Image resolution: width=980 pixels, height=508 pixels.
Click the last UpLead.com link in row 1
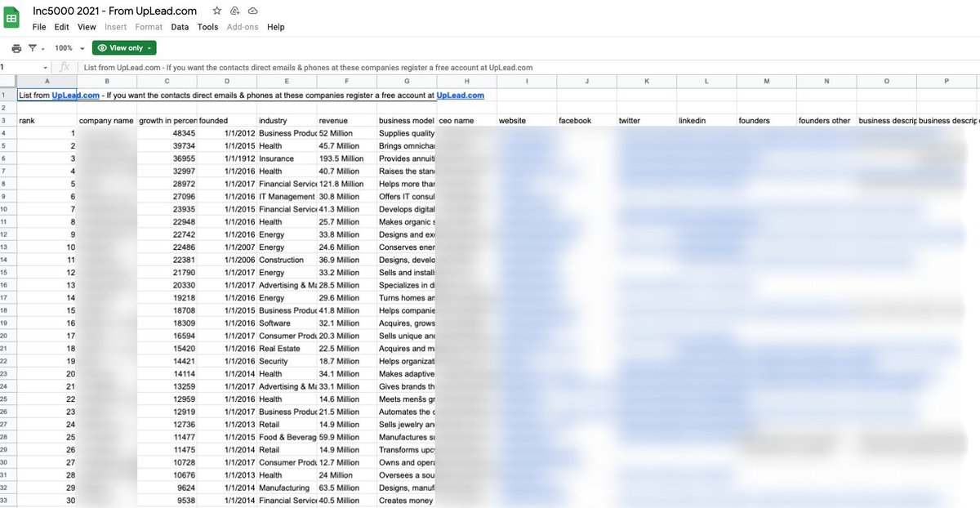pos(461,96)
